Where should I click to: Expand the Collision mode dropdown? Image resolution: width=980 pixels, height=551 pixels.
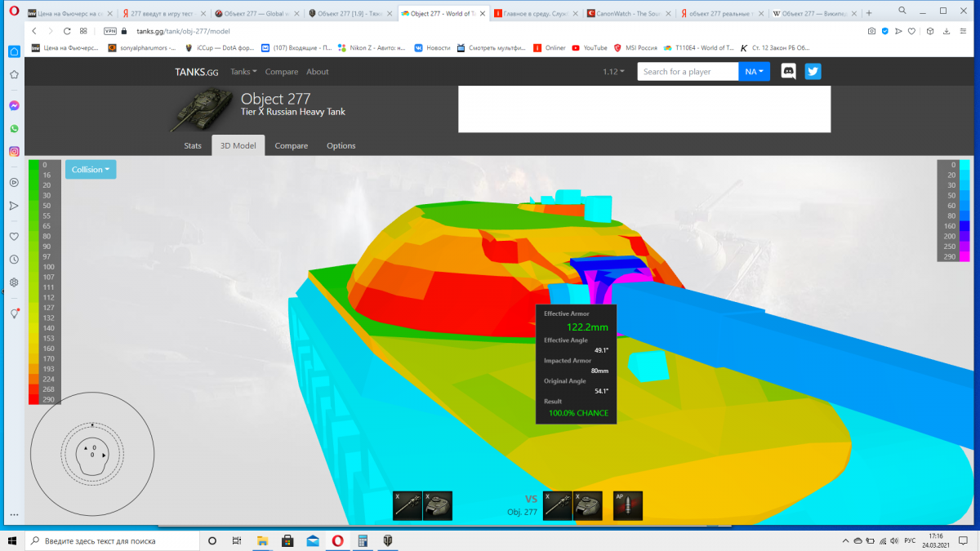(91, 170)
